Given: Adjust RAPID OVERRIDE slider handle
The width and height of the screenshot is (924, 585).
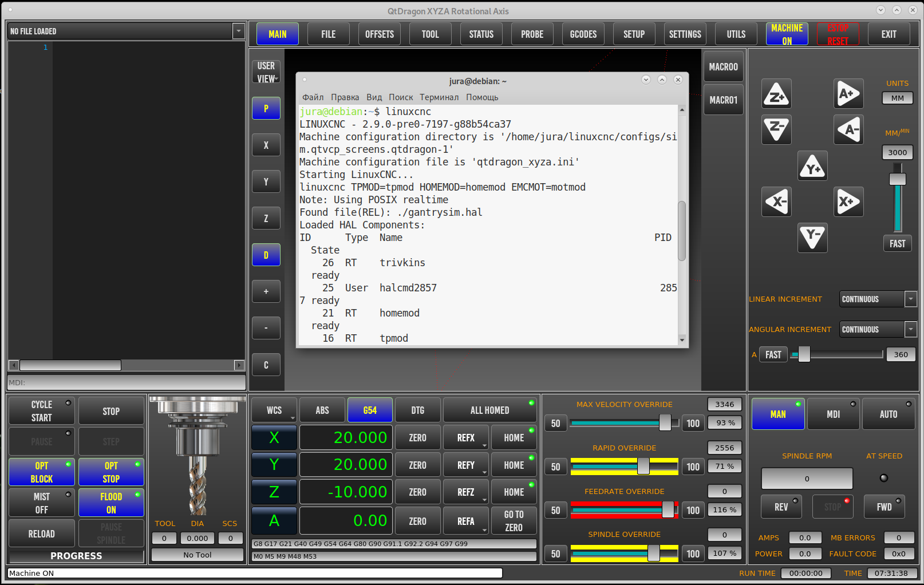Looking at the screenshot, I should (643, 467).
